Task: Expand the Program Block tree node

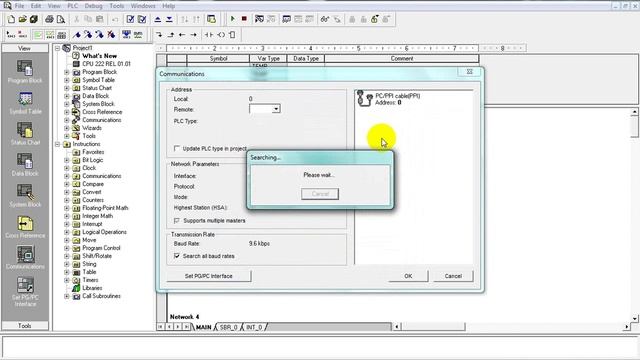Action: [67, 72]
